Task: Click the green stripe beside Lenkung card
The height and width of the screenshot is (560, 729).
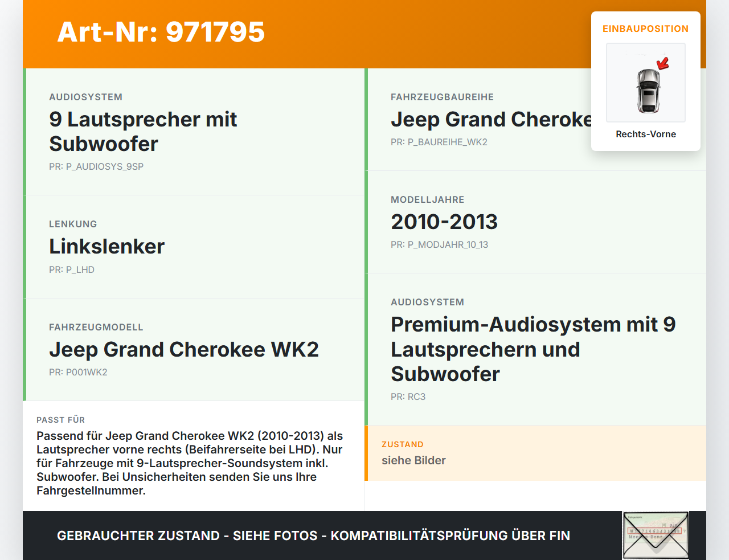Action: tap(23, 246)
